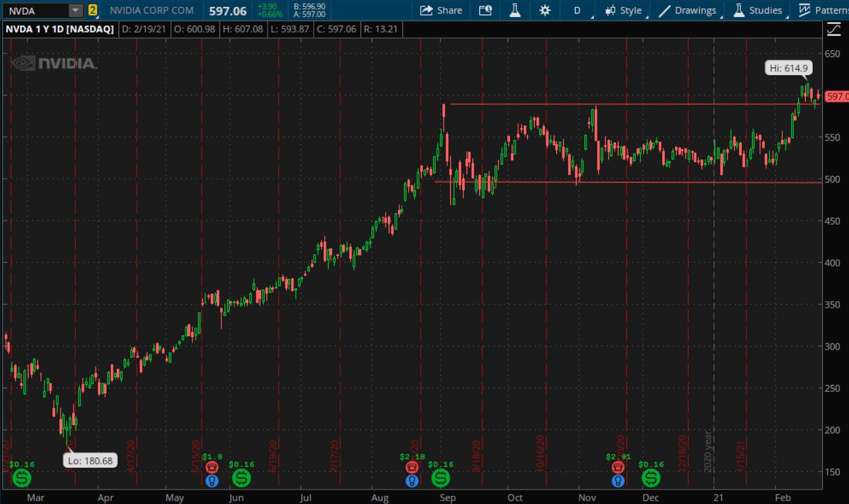This screenshot has width=849, height=504.
Task: Click the flask icon beside Studies
Action: coord(739,11)
